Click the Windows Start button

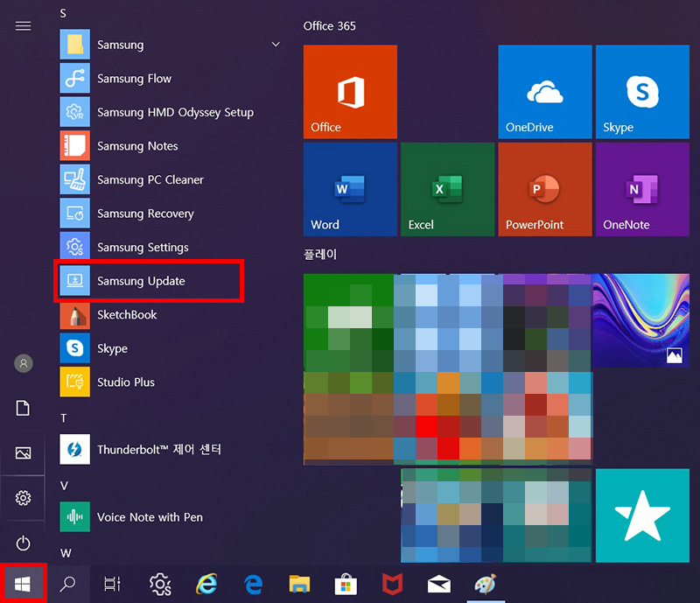coord(23,584)
